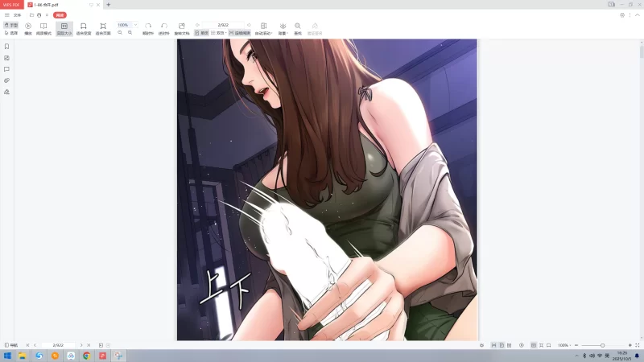Open the attachments paperclip panel in sidebar

(6, 80)
